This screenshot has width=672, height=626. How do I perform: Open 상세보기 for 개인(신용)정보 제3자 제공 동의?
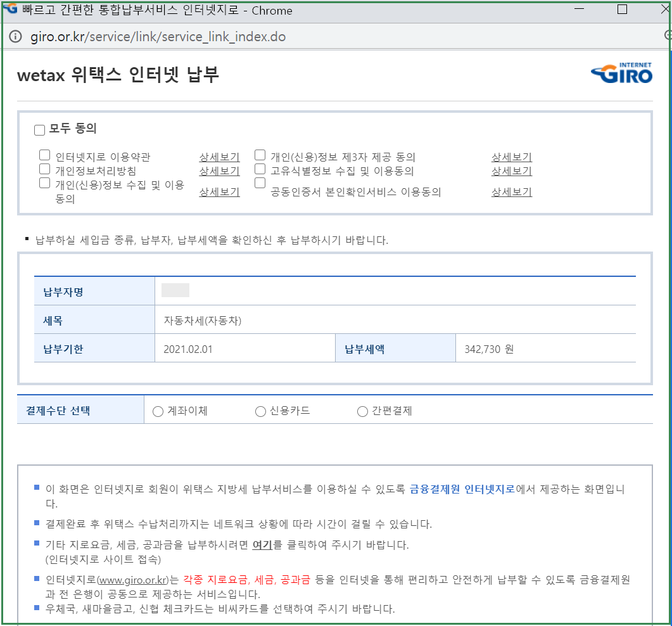(x=512, y=157)
